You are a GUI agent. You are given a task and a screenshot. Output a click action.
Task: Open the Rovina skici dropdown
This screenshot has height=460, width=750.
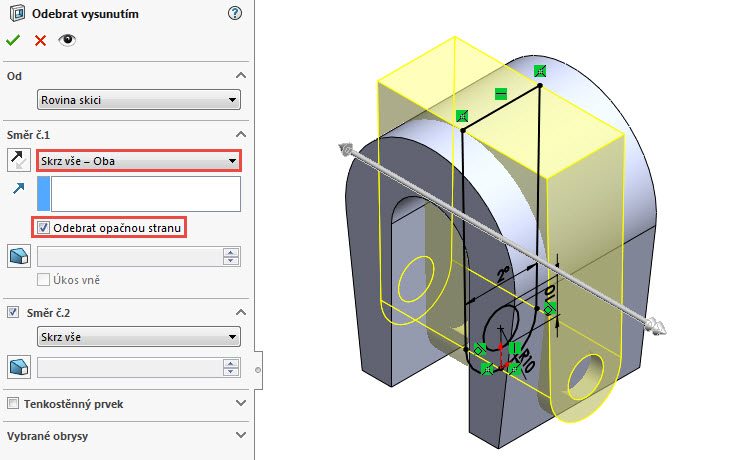point(139,100)
